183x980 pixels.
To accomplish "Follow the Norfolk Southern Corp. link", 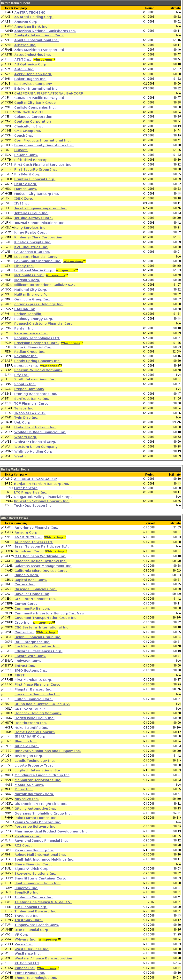I will coord(34,794).
